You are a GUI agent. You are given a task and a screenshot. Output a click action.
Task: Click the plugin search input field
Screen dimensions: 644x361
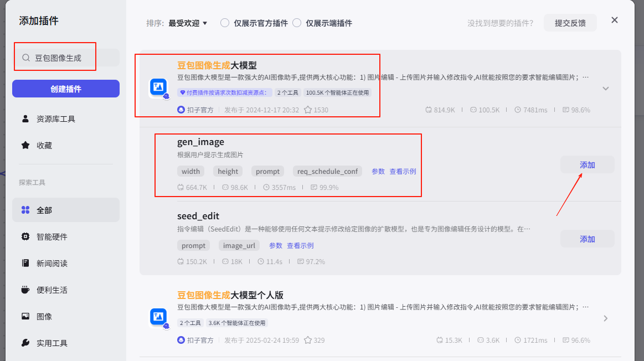click(x=66, y=58)
